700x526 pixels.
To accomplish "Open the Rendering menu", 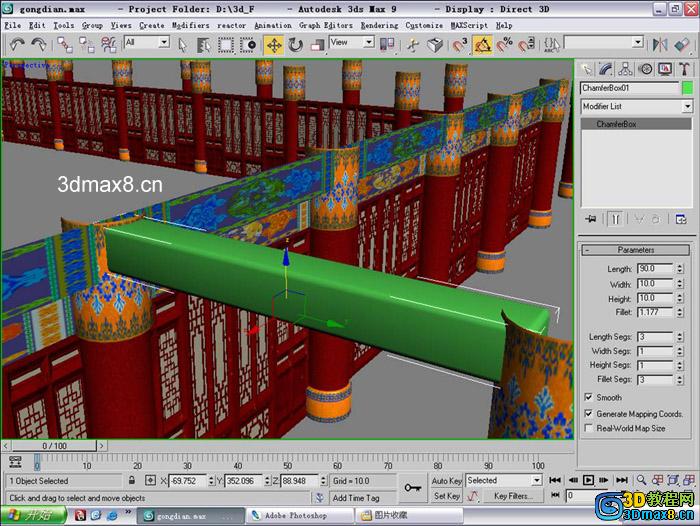I will [379, 25].
